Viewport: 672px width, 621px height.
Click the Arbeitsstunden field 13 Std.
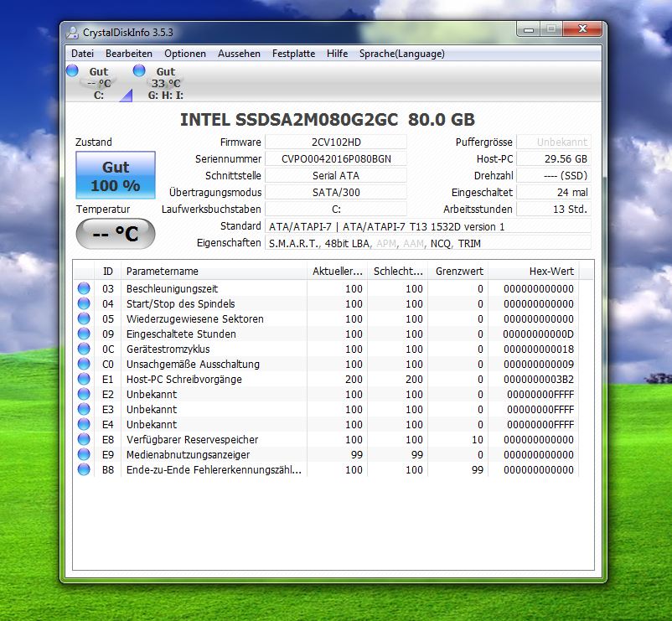coord(554,210)
